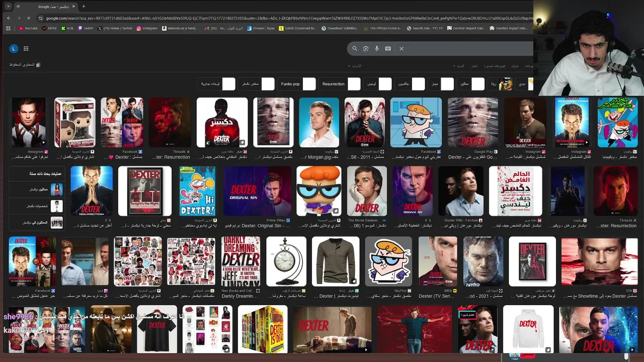Expand the المزيد more menu
Screen dimensions: 644x362
[459, 66]
